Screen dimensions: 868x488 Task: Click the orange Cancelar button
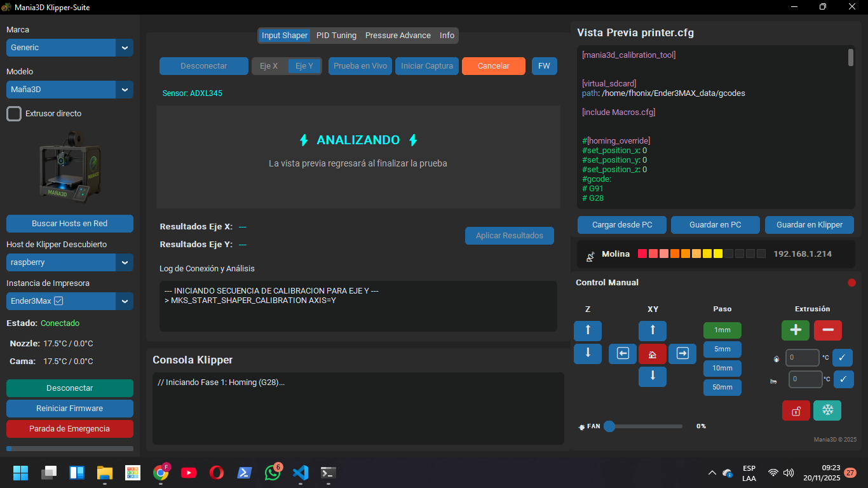494,66
